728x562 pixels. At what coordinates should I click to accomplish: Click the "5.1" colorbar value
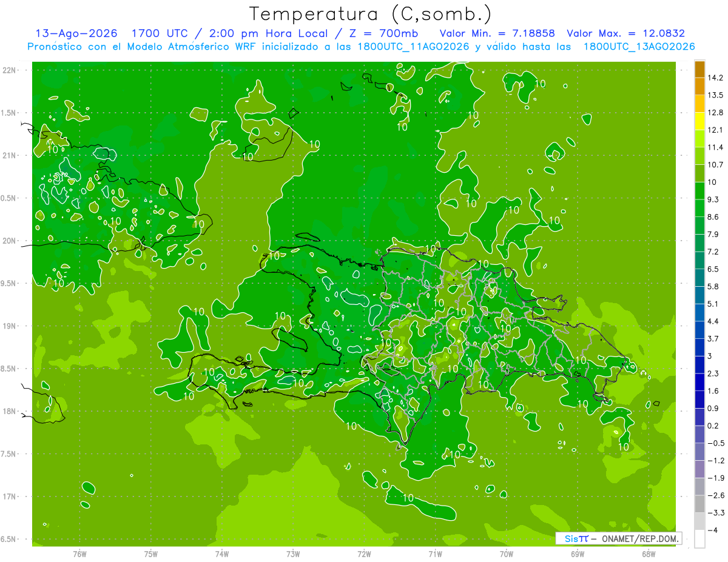coord(713,304)
